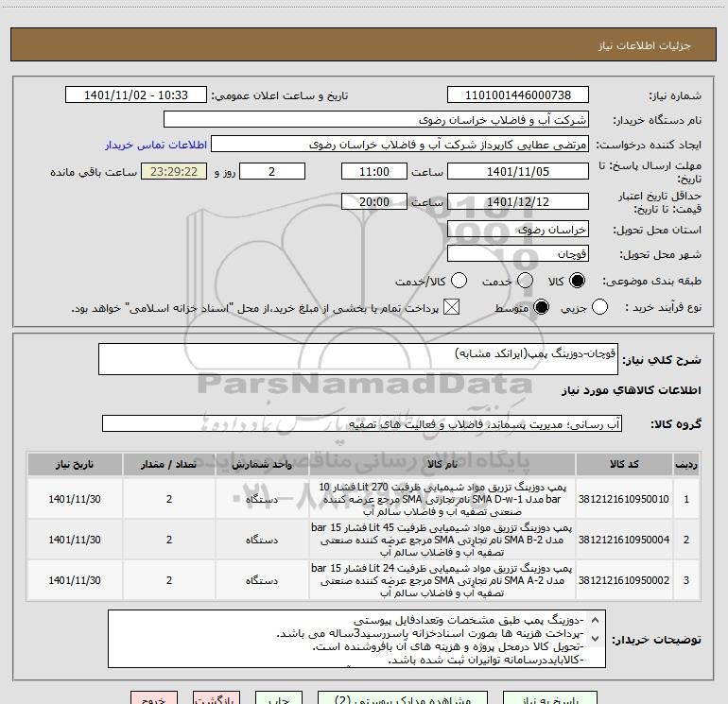Click the مشاهده مدارک پیوستی button
728x704 pixels.
403,698
